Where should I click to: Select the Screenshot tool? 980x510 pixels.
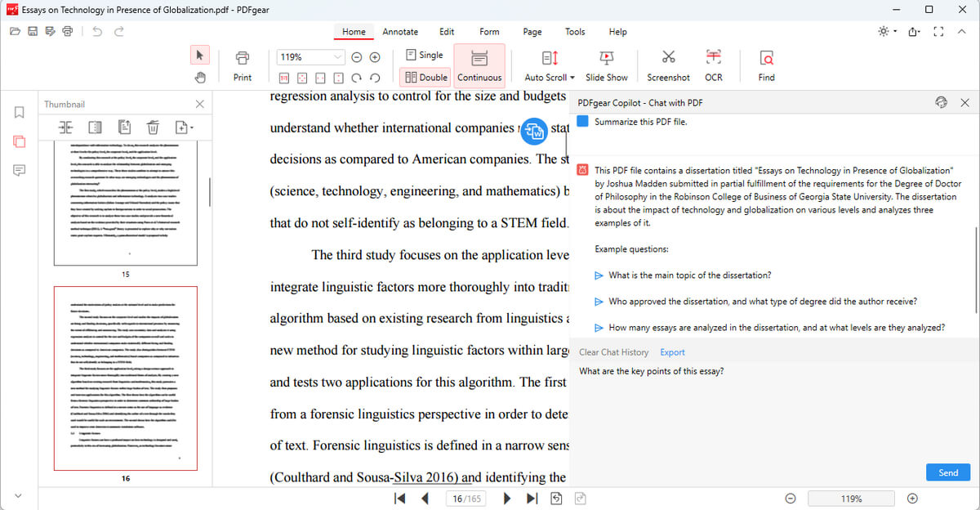coord(668,64)
